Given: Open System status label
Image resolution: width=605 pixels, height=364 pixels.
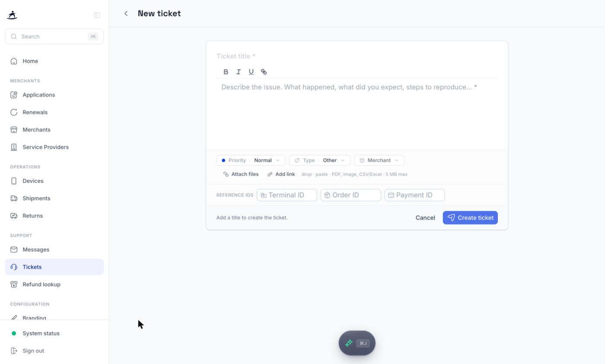Looking at the screenshot, I should pos(41,333).
